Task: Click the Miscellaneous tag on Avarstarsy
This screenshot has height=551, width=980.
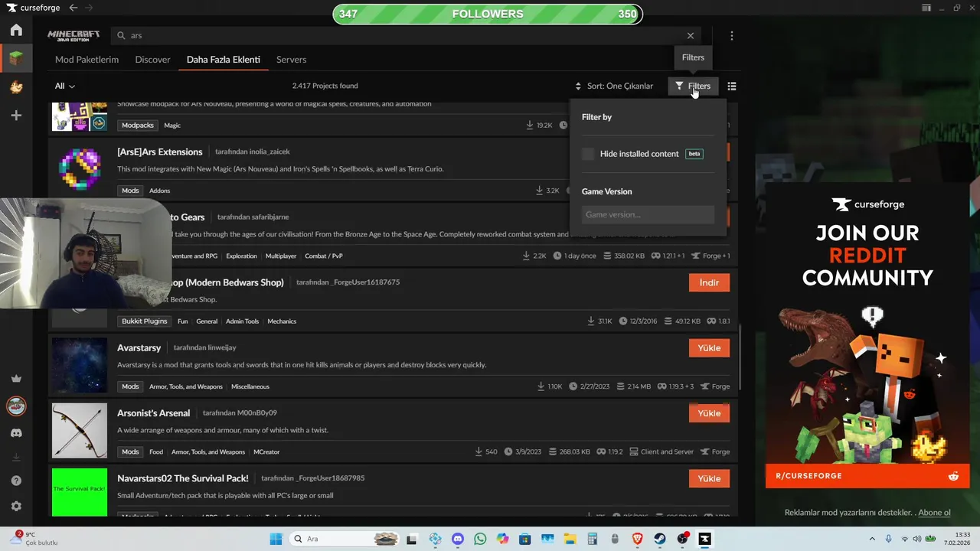Action: pyautogui.click(x=250, y=386)
